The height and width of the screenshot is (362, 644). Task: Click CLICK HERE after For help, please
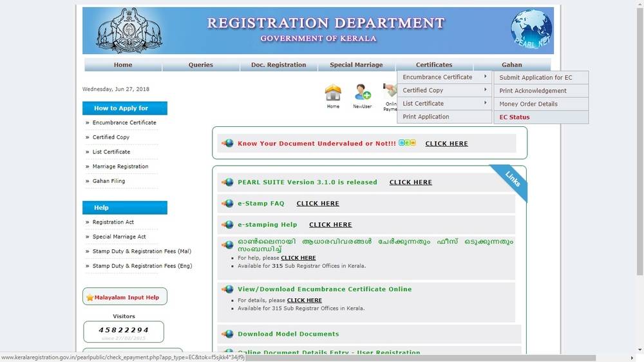point(298,258)
